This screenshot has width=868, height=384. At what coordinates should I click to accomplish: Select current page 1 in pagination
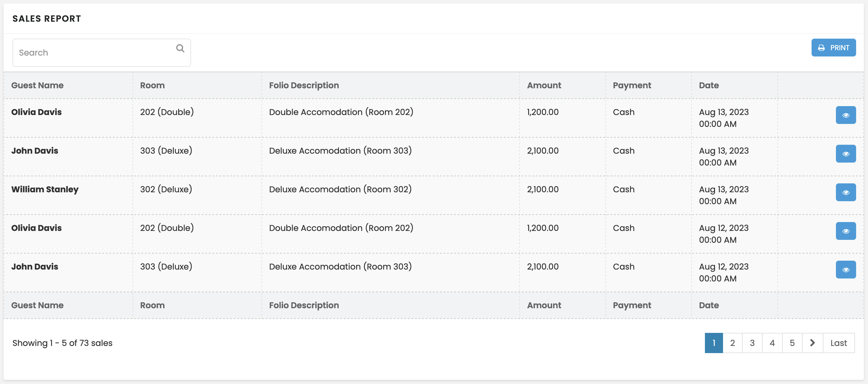714,343
